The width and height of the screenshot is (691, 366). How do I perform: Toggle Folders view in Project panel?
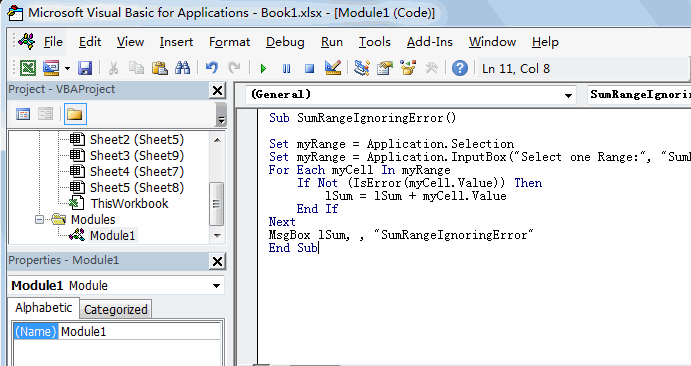tap(75, 115)
